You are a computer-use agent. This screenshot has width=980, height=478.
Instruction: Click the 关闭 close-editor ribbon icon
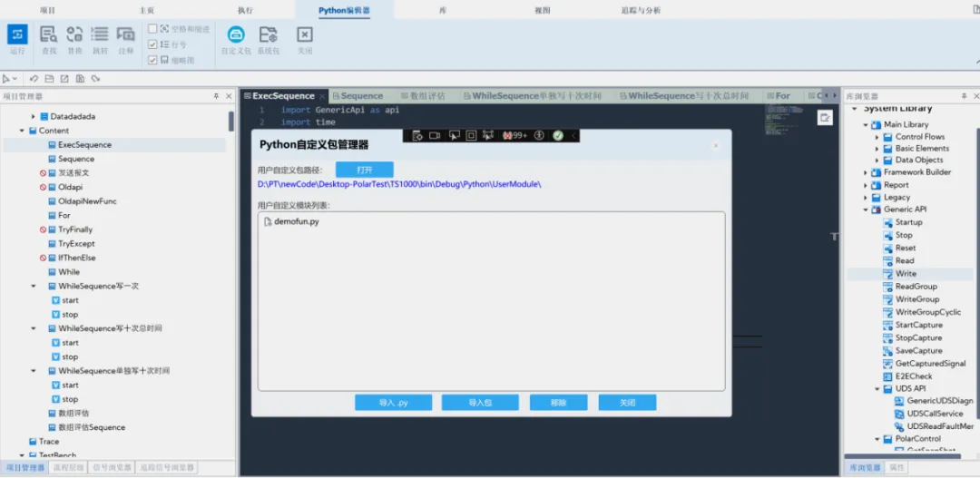304,34
